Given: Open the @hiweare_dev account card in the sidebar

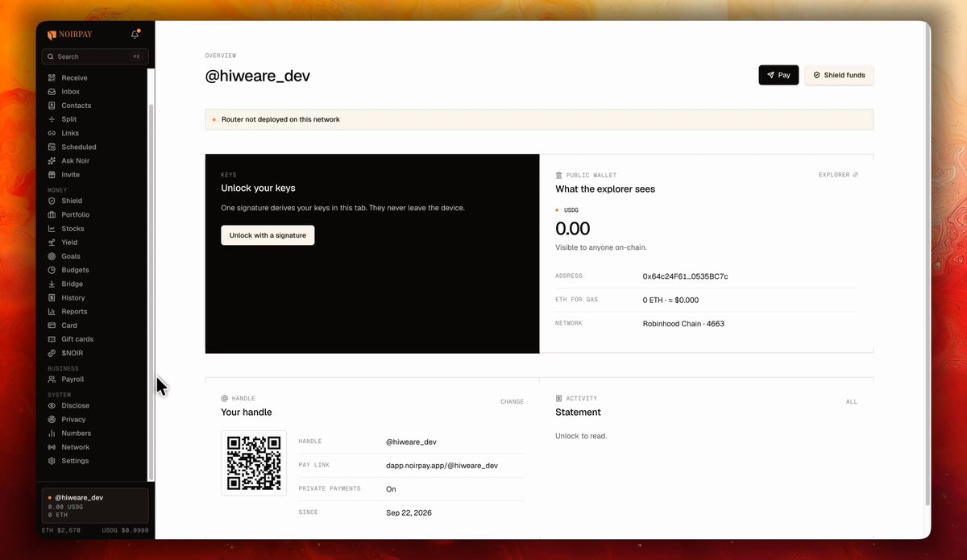Looking at the screenshot, I should tap(95, 505).
